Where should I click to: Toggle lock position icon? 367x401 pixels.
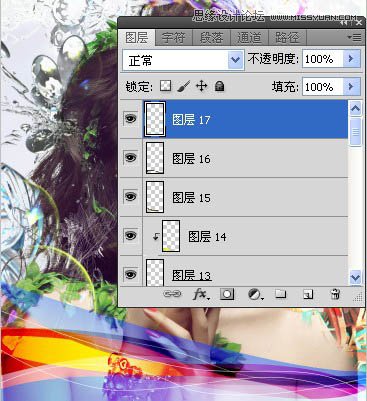coord(201,86)
